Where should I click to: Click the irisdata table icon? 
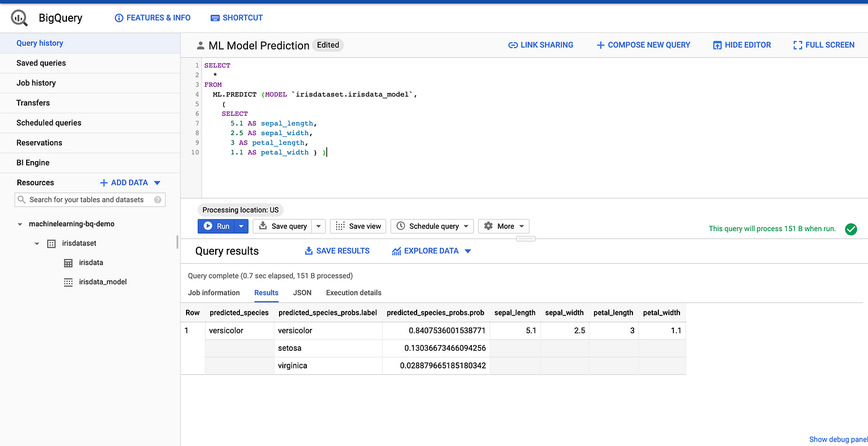click(x=69, y=262)
